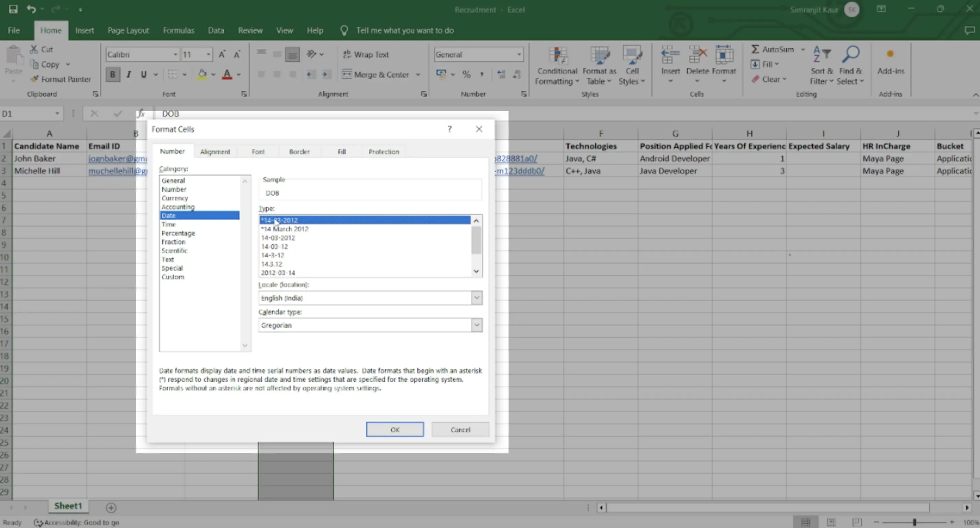The width and height of the screenshot is (980, 528).
Task: Toggle Underline formatting button
Action: [x=143, y=74]
